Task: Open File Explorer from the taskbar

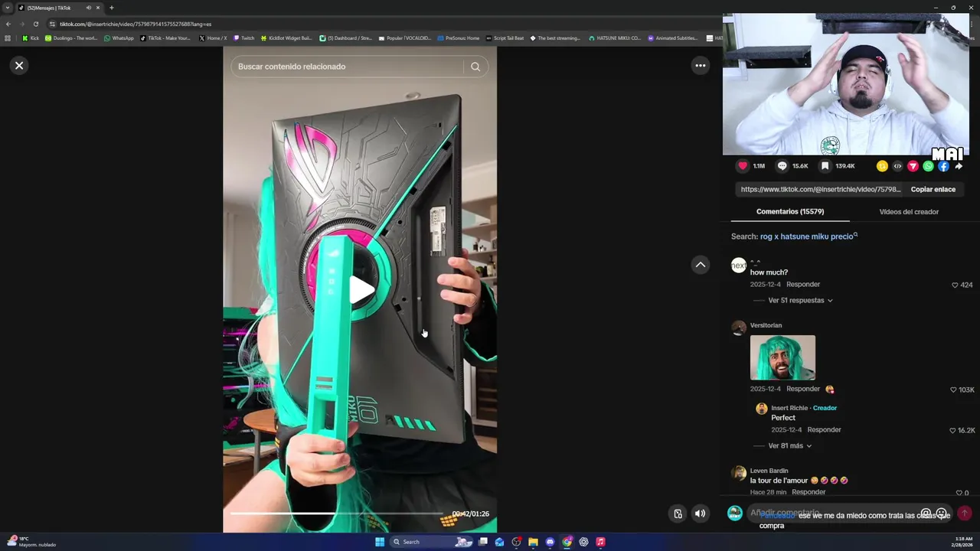Action: pyautogui.click(x=533, y=542)
